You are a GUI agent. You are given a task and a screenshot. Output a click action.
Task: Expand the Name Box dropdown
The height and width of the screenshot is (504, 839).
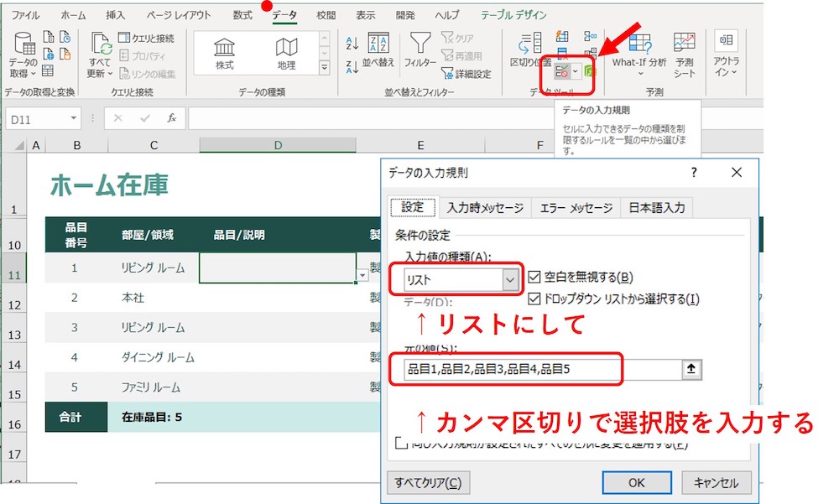tap(73, 118)
